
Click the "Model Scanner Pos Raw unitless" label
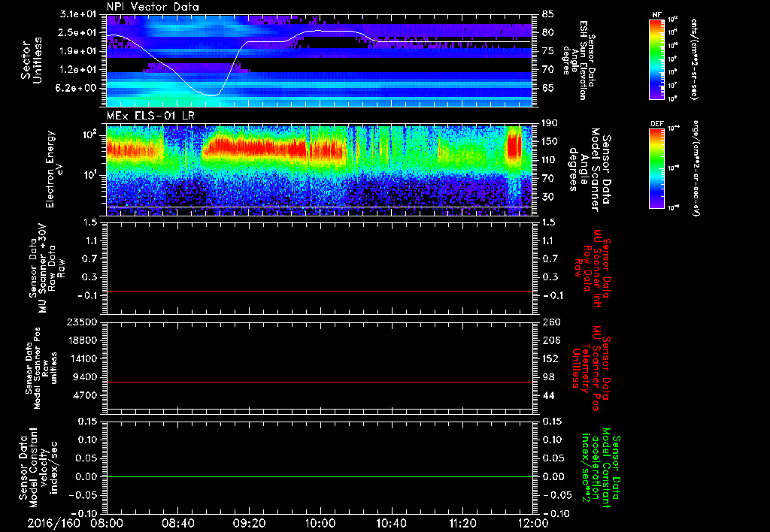tap(41, 368)
